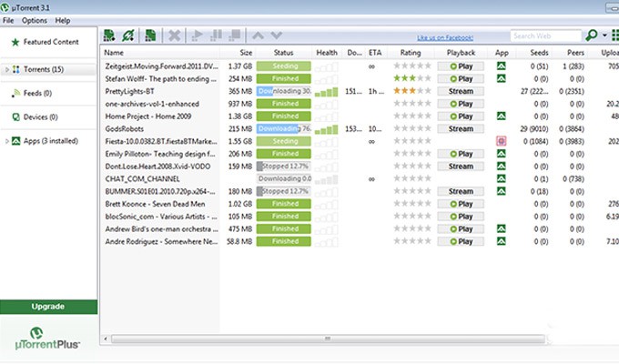Click the horizontal scrollbar left arrow

(x=106, y=339)
